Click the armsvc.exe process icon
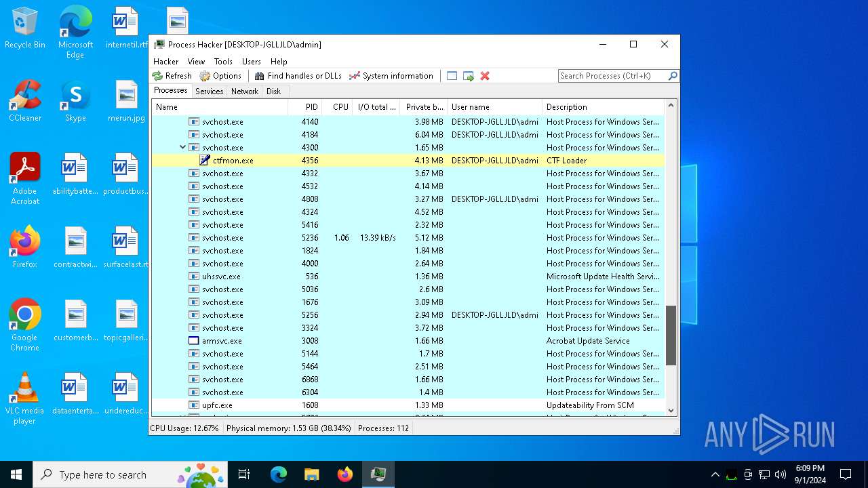 coord(194,341)
